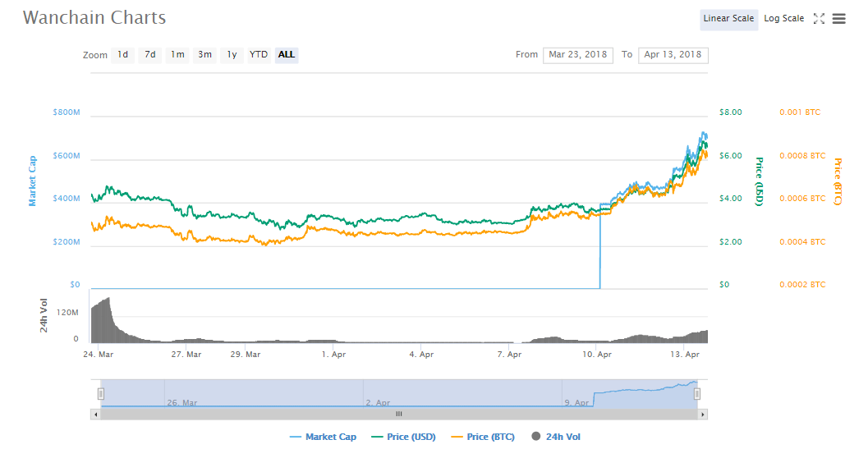868x449 pixels.
Task: Hide Price (BTC) series via legend
Action: click(483, 437)
